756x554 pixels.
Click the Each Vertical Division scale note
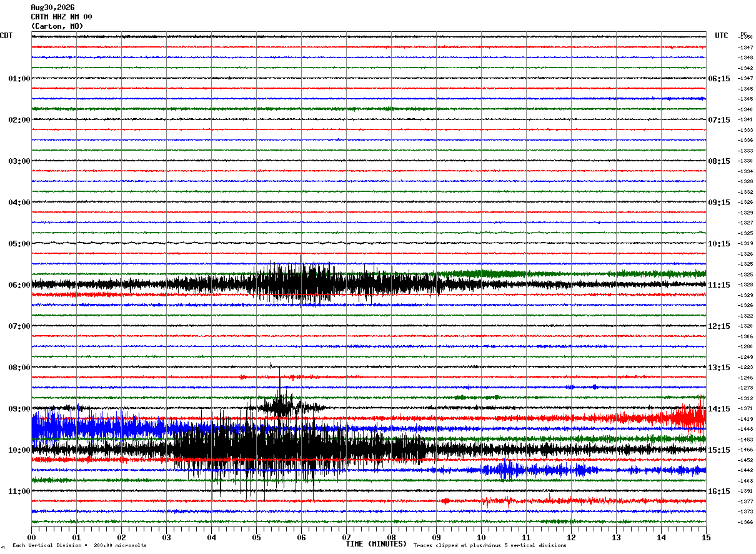79,545
